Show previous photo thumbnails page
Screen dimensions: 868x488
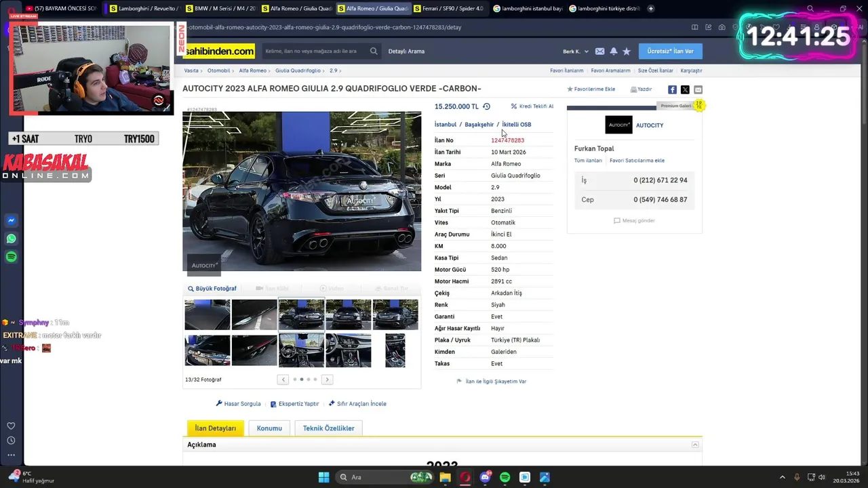[x=283, y=380]
